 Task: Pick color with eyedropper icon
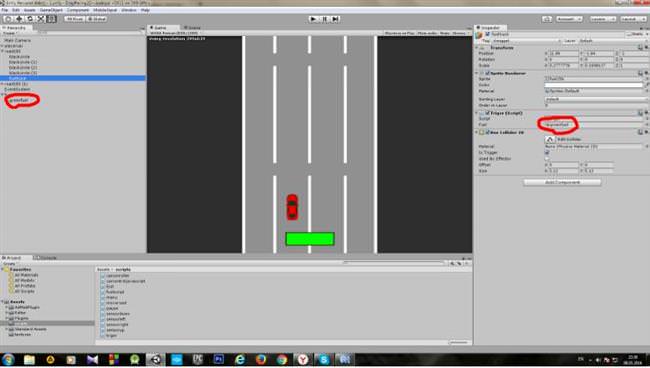[x=647, y=85]
